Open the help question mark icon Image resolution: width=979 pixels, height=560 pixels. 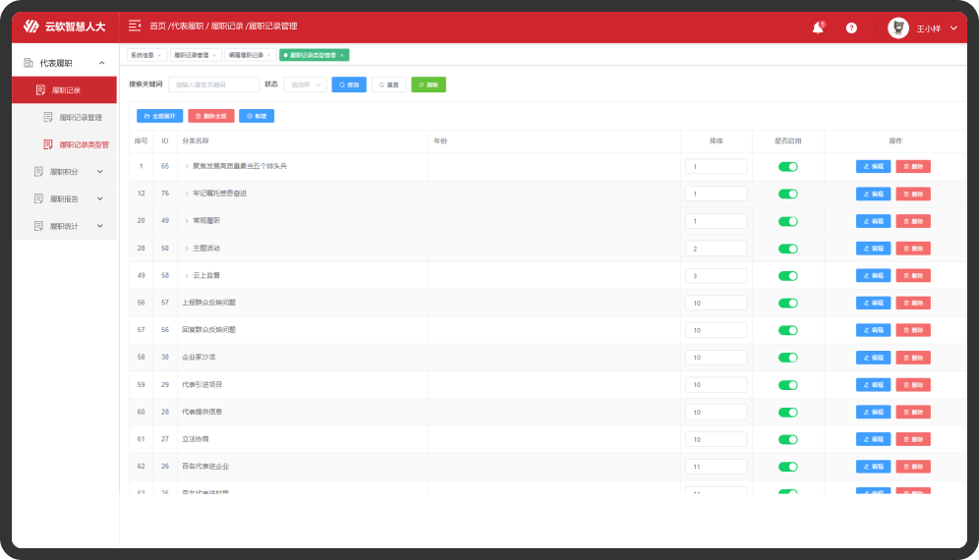click(x=851, y=28)
